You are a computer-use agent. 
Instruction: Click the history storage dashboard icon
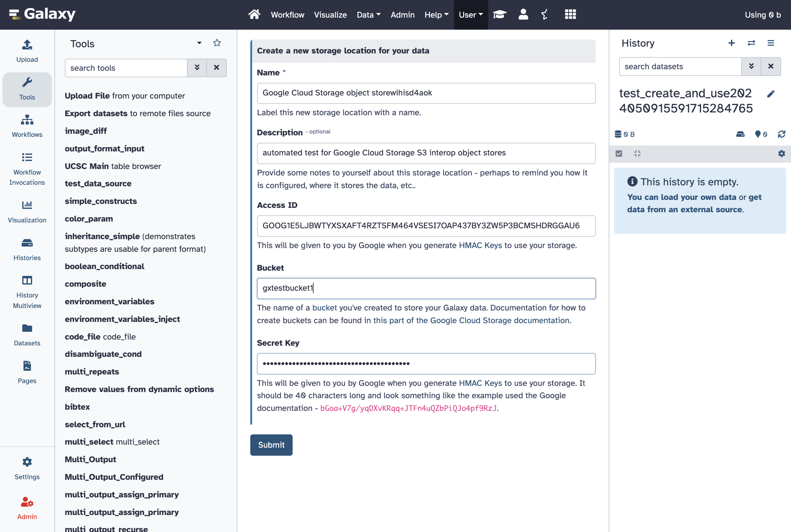741,134
